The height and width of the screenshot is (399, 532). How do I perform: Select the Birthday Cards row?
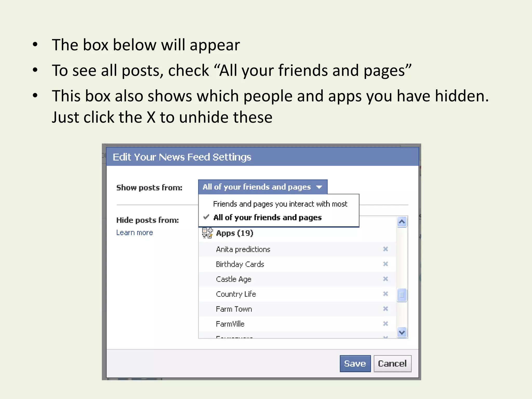(297, 264)
